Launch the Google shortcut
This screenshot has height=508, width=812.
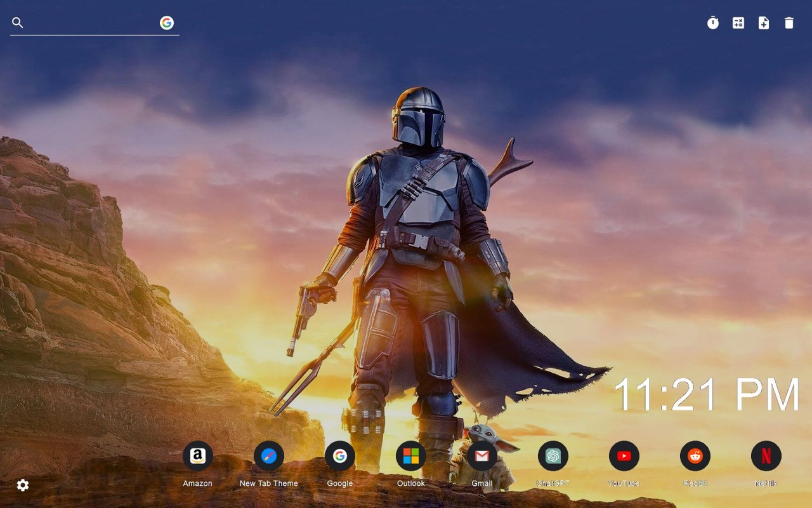(340, 456)
